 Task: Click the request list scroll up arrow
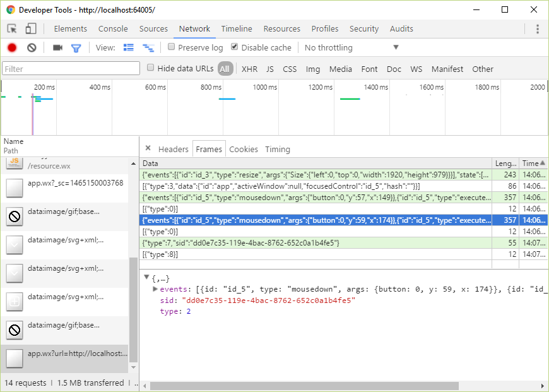[133, 163]
